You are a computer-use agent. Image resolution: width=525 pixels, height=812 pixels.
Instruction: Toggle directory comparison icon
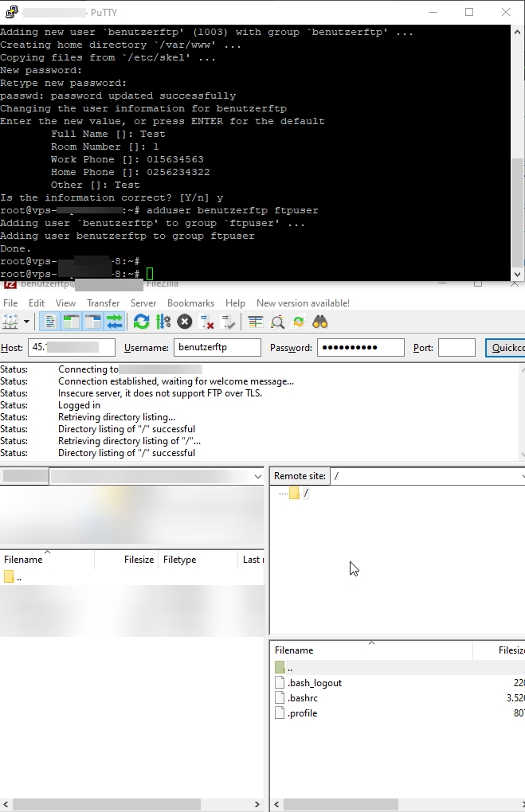277,322
